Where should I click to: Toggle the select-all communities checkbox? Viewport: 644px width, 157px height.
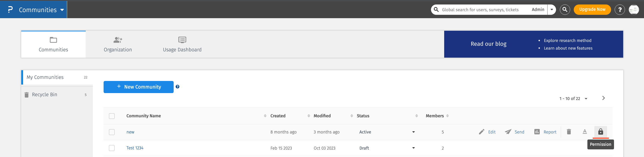112,116
